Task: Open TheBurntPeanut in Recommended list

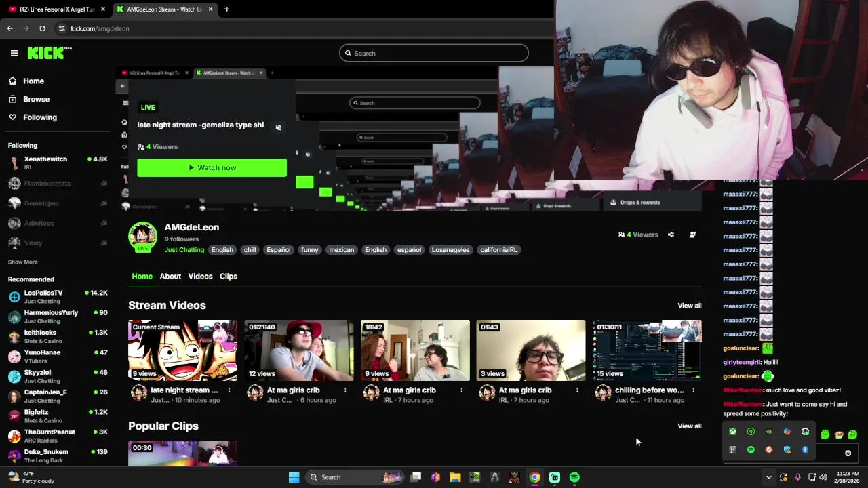Action: [58, 436]
